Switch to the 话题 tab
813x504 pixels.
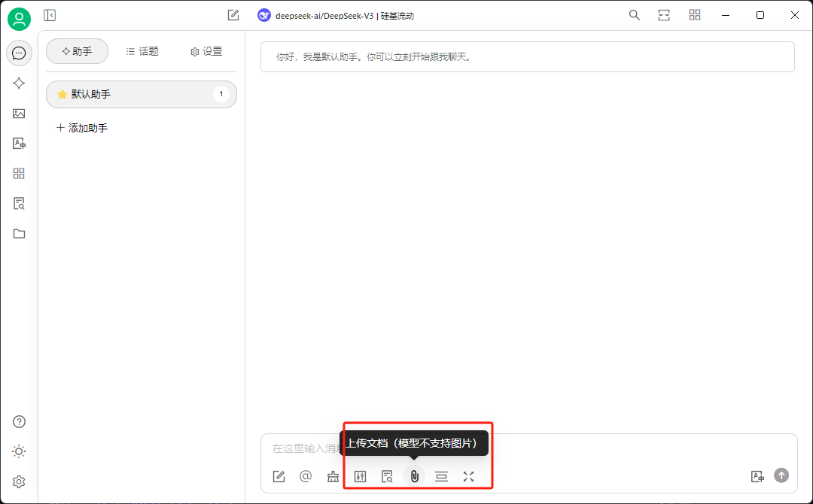pos(142,51)
